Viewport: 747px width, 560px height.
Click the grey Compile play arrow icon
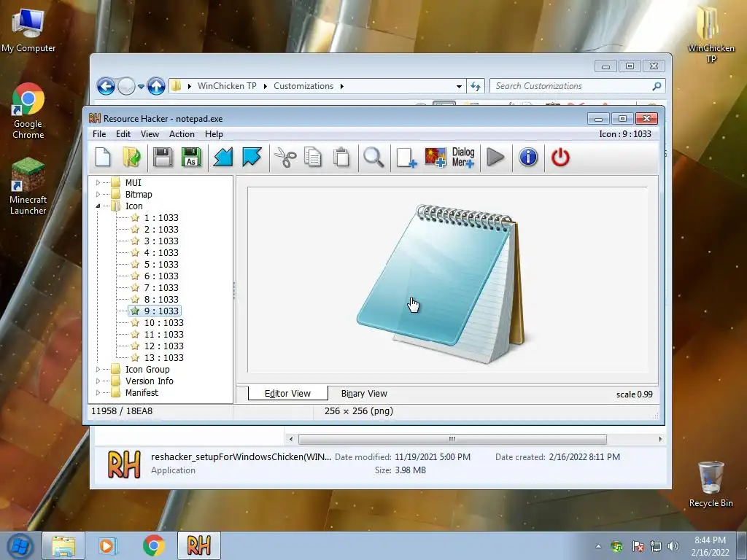point(495,157)
